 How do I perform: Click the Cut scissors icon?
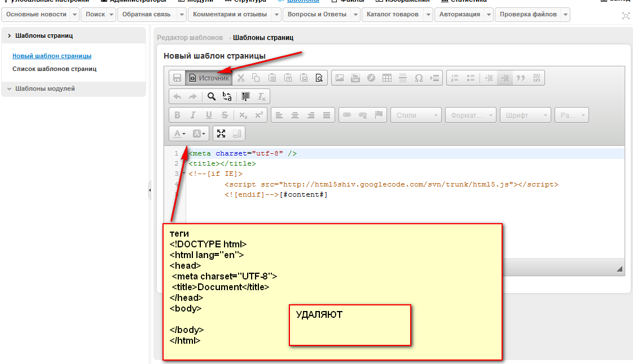(x=241, y=78)
